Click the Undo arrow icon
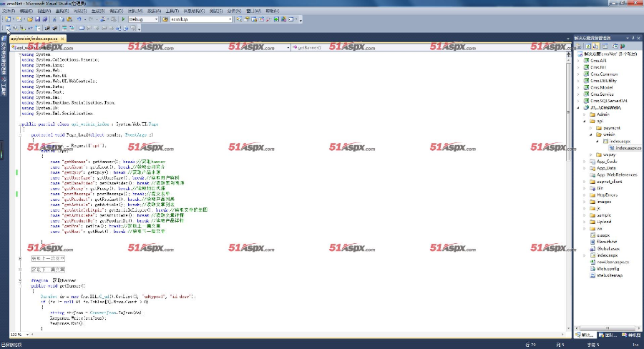The image size is (644, 349). pyautogui.click(x=79, y=19)
